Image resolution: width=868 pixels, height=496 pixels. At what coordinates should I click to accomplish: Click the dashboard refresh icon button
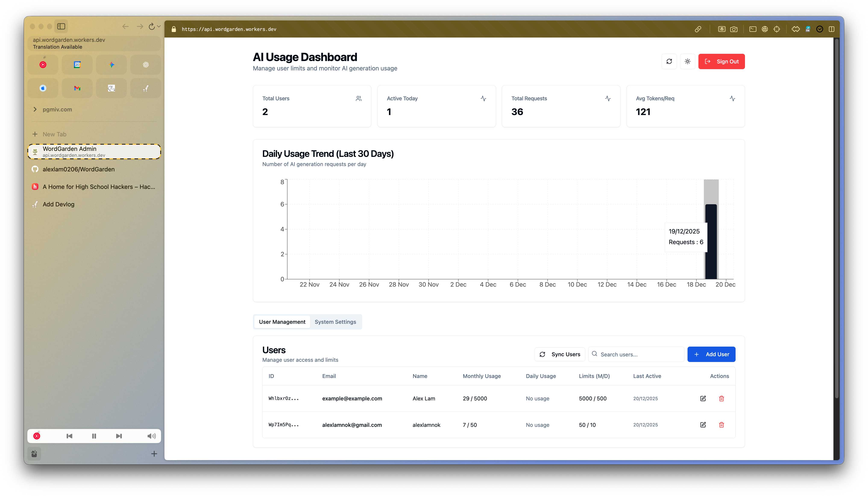click(669, 61)
